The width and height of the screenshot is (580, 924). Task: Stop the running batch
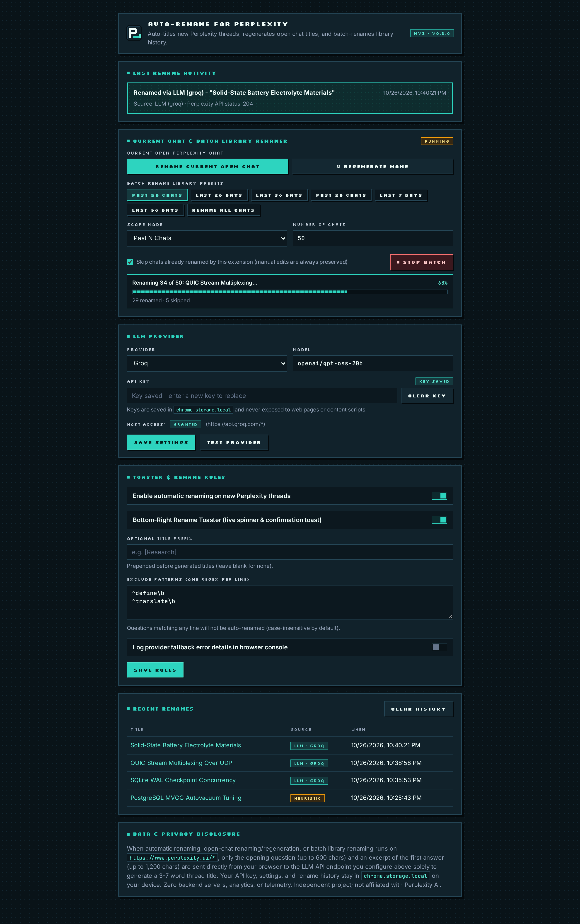pos(421,262)
